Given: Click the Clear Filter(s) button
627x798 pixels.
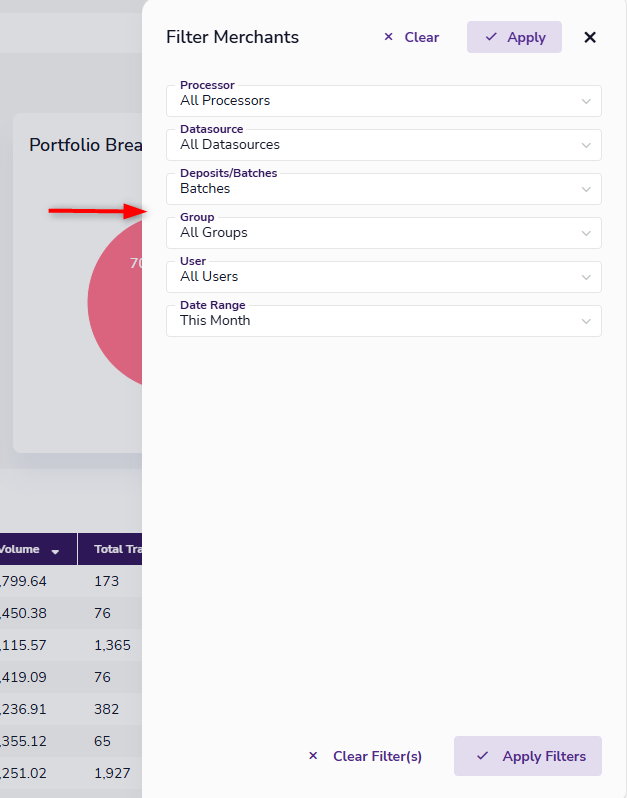Looking at the screenshot, I should (x=365, y=756).
